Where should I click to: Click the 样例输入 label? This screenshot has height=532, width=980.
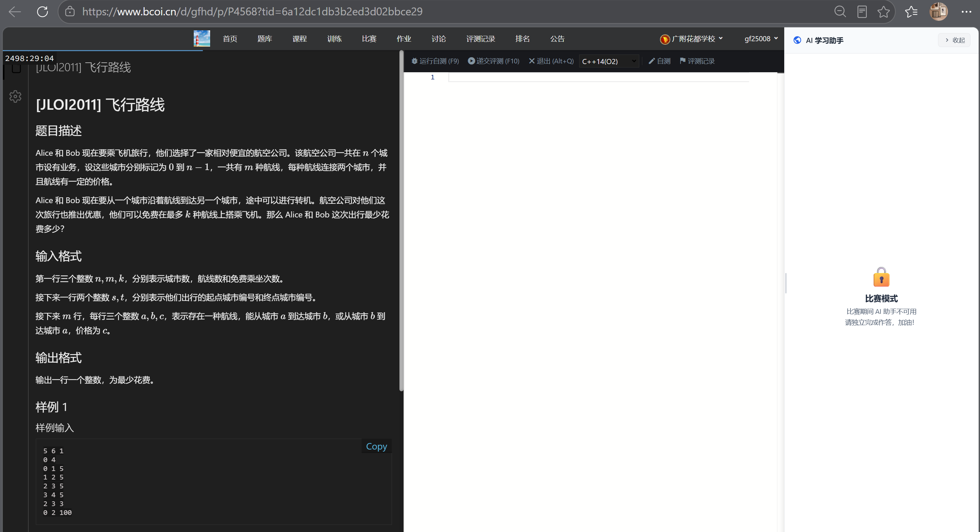pyautogui.click(x=54, y=427)
